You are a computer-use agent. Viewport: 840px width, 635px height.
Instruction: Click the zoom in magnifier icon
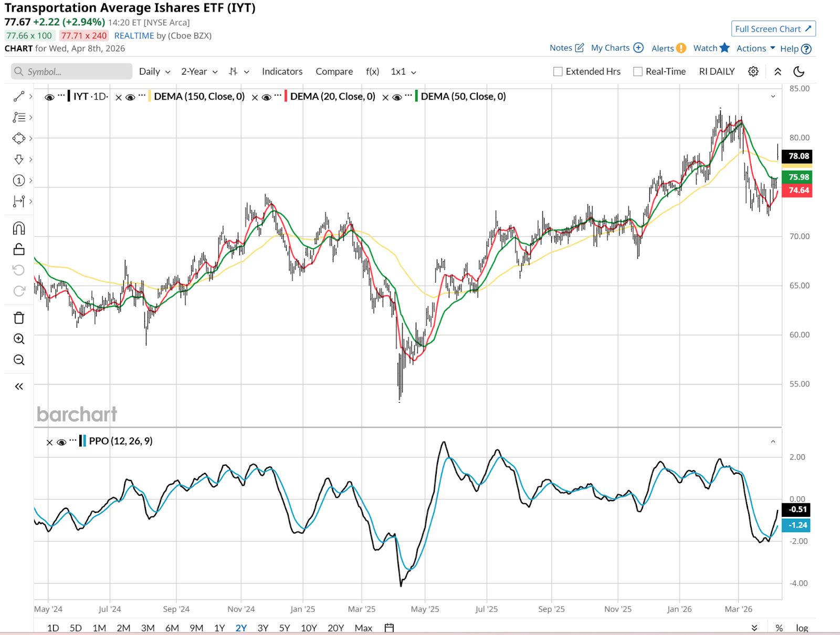click(19, 339)
